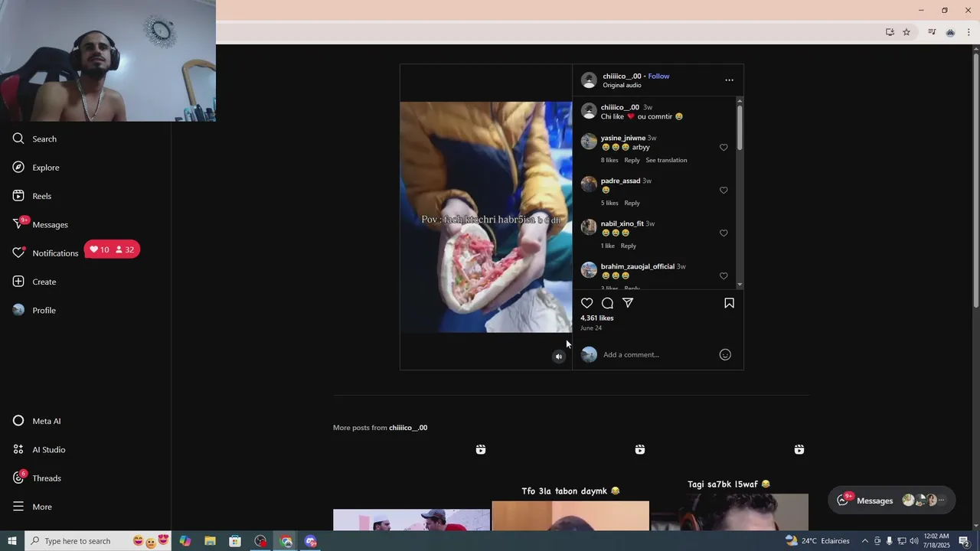
Task: Open Profile in sidebar
Action: click(x=34, y=310)
